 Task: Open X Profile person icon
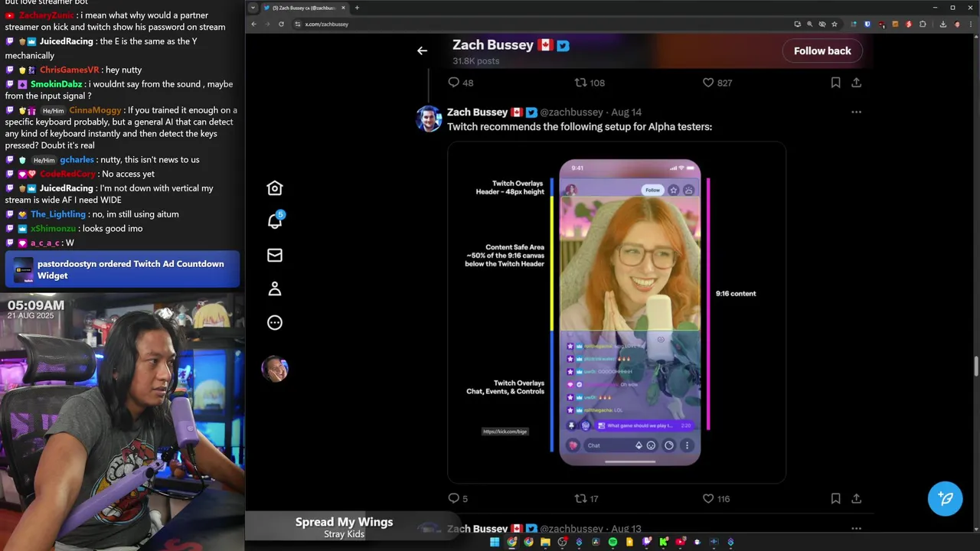(275, 289)
